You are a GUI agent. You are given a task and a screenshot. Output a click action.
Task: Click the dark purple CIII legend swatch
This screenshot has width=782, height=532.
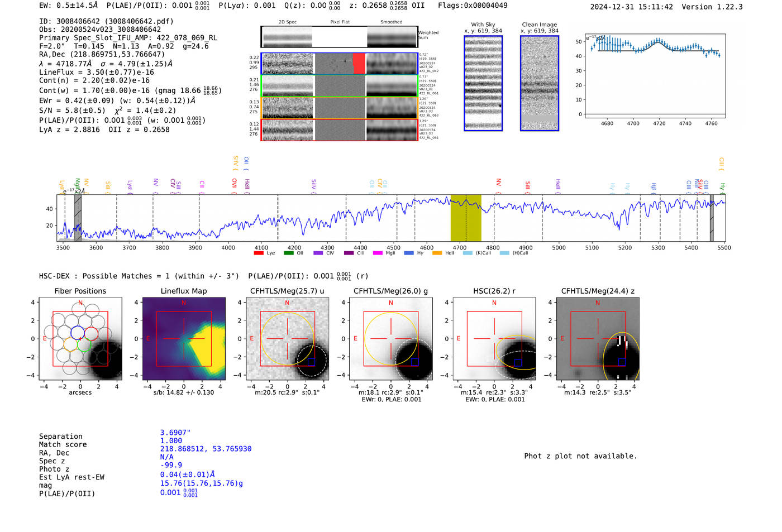[x=349, y=253]
